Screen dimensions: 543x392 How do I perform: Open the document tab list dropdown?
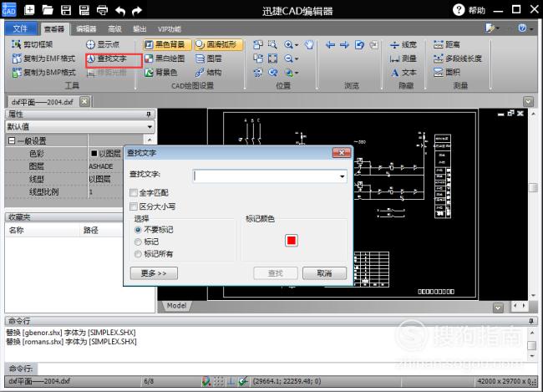(x=528, y=102)
